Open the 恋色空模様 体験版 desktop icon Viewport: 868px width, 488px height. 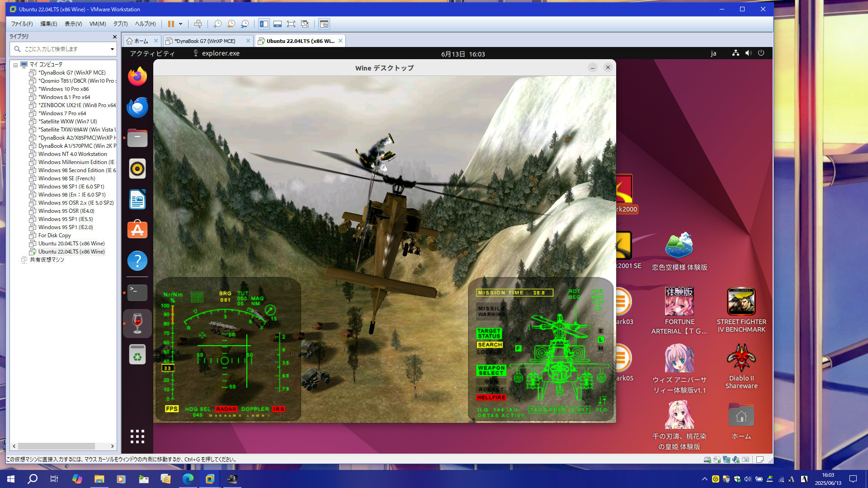(x=679, y=251)
